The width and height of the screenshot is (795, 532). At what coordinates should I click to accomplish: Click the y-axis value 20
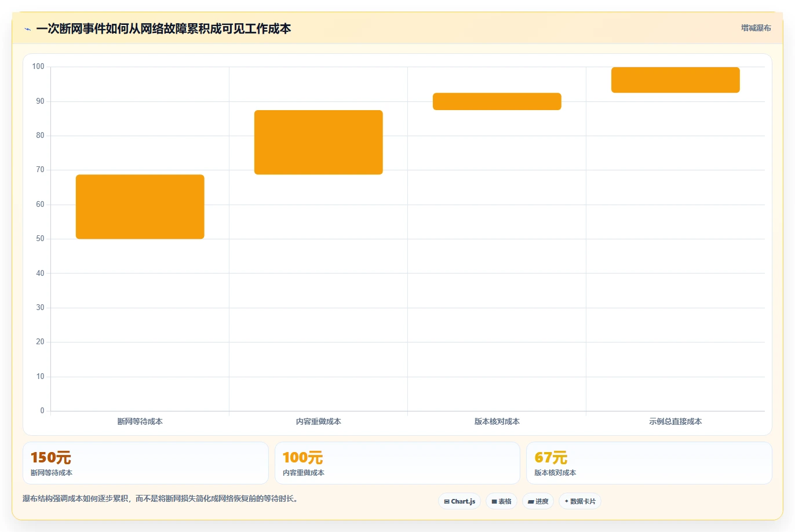40,342
